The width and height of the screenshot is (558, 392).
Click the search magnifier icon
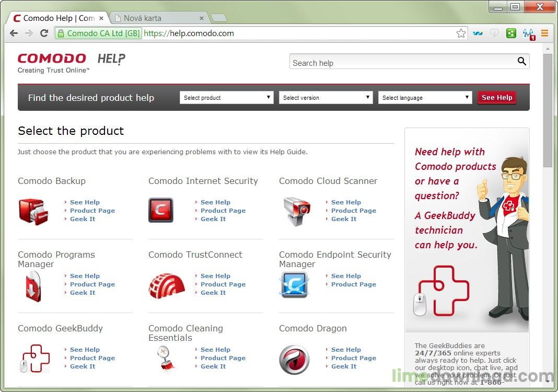(521, 62)
